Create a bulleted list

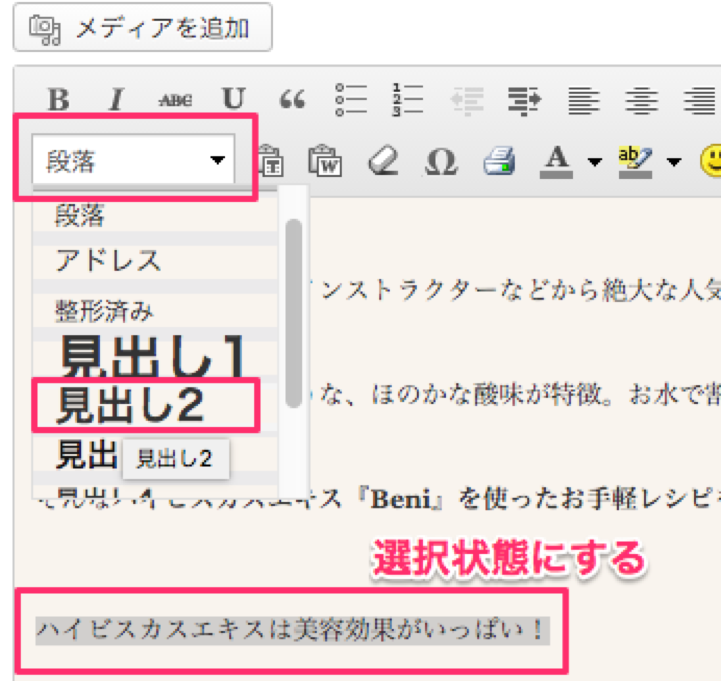[x=351, y=99]
